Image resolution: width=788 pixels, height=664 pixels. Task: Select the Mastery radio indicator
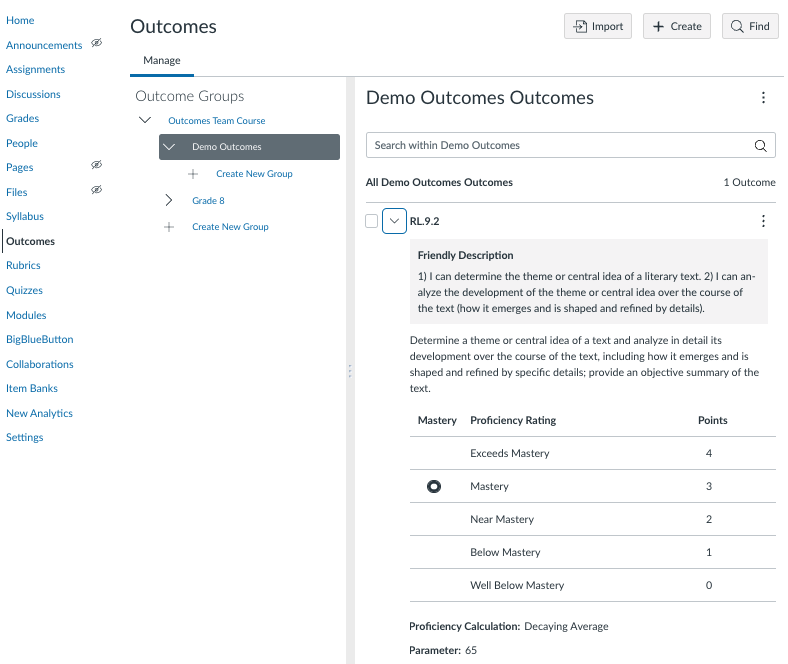coord(434,487)
